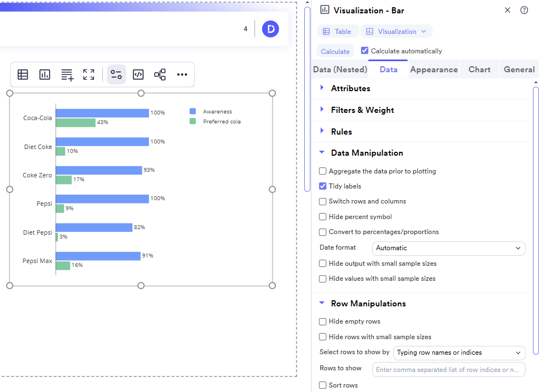Click the Rows to show input field

coord(448,370)
